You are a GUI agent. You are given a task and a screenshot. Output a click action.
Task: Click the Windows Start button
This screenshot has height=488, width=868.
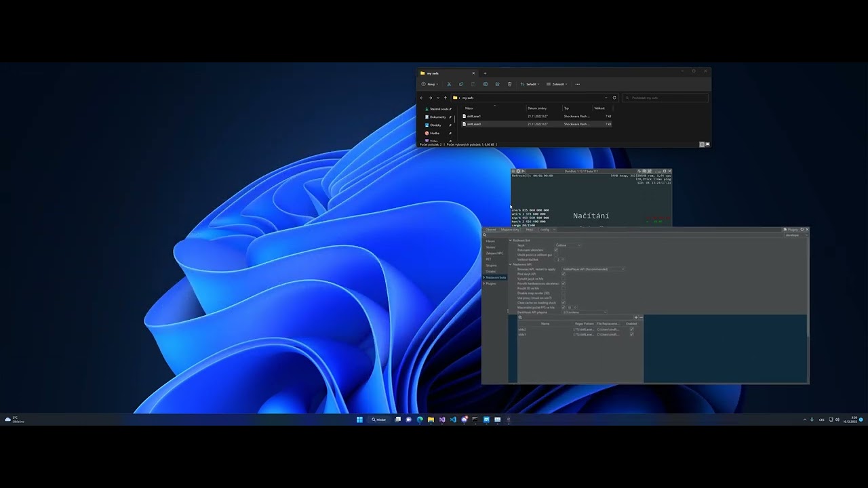click(359, 420)
